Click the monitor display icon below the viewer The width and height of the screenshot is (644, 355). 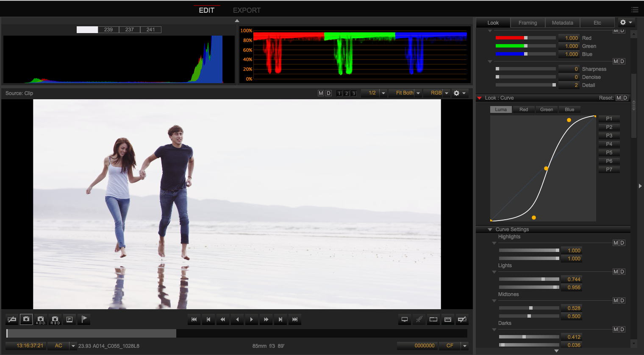(x=405, y=319)
